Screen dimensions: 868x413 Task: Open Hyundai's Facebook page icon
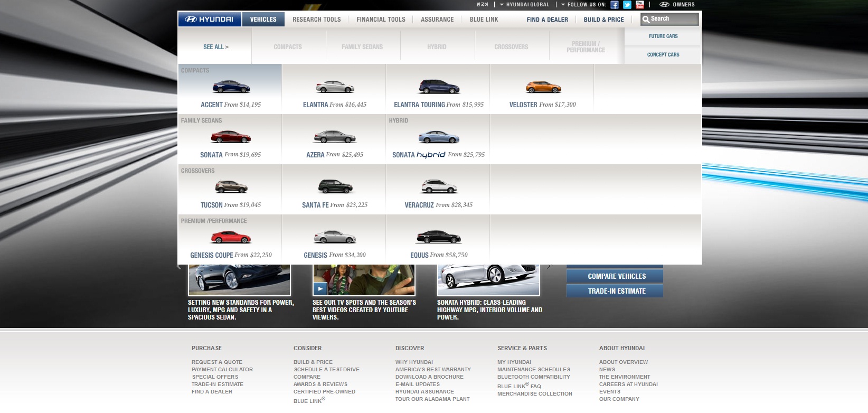pos(615,5)
